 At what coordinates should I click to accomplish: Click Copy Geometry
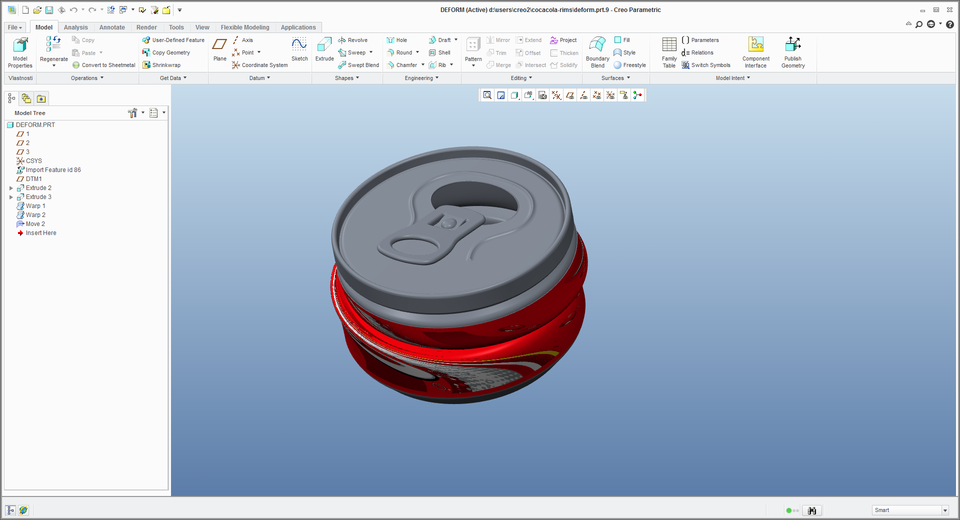(166, 53)
